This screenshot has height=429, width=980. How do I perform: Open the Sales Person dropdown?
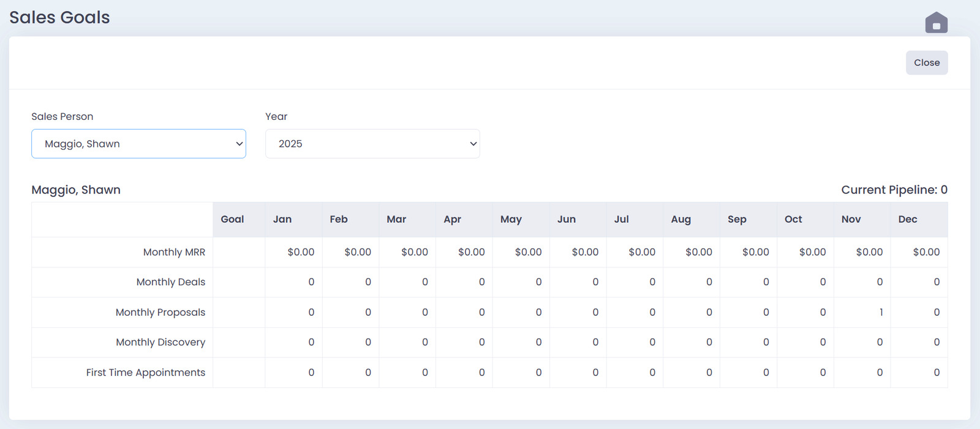pyautogui.click(x=138, y=144)
